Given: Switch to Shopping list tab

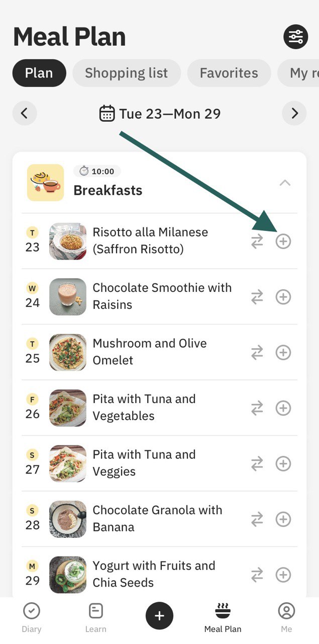Looking at the screenshot, I should point(127,73).
